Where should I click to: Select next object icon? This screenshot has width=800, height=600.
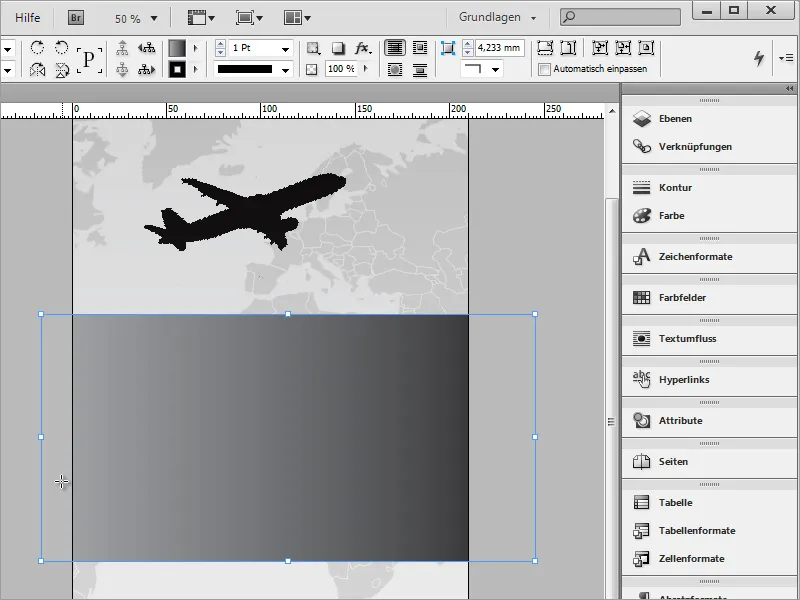[147, 69]
